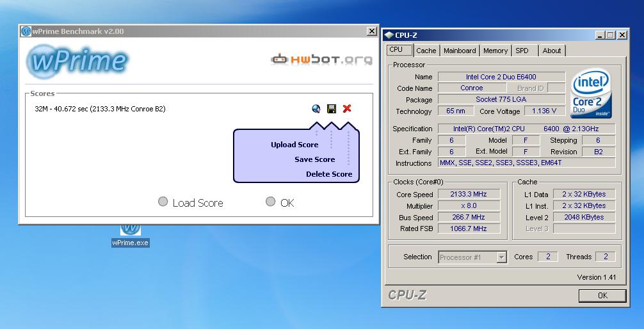Click Delete Score in the tooltip
This screenshot has height=329, width=644.
(329, 174)
